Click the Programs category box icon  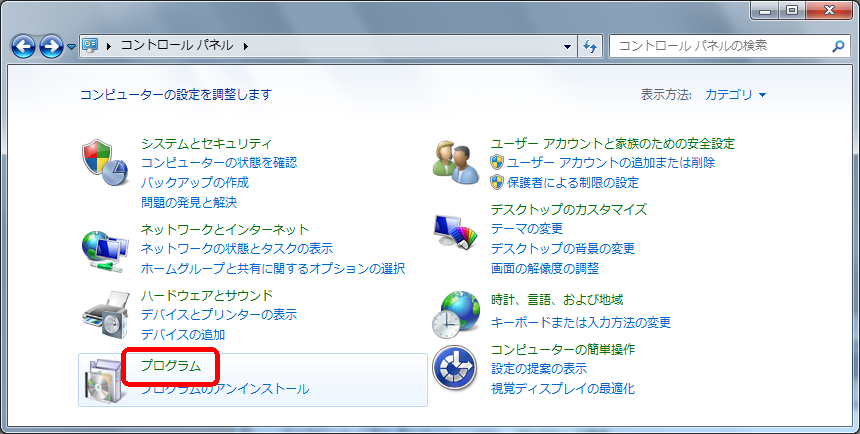pyautogui.click(x=102, y=382)
